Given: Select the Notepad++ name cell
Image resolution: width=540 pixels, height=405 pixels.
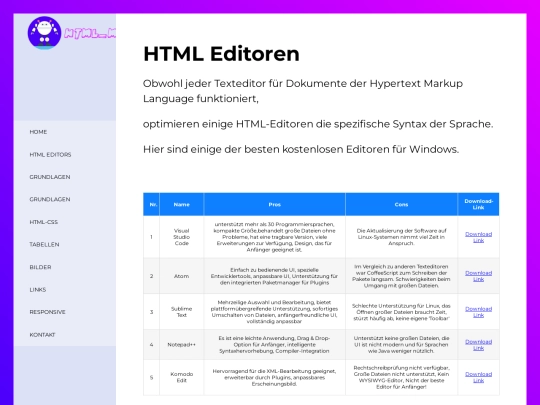Looking at the screenshot, I should pos(181,344).
